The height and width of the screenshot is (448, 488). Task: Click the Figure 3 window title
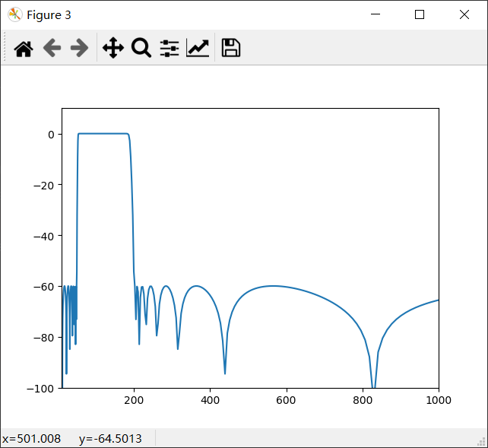[49, 15]
